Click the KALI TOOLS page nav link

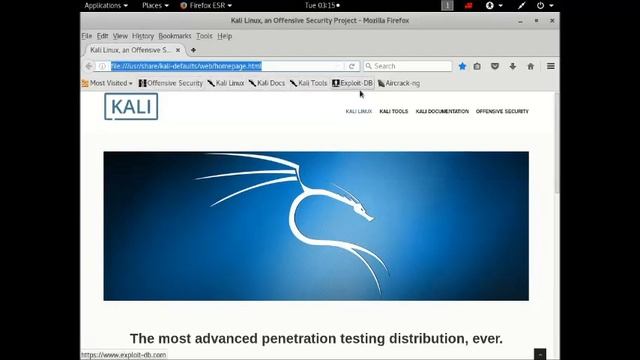(393, 111)
